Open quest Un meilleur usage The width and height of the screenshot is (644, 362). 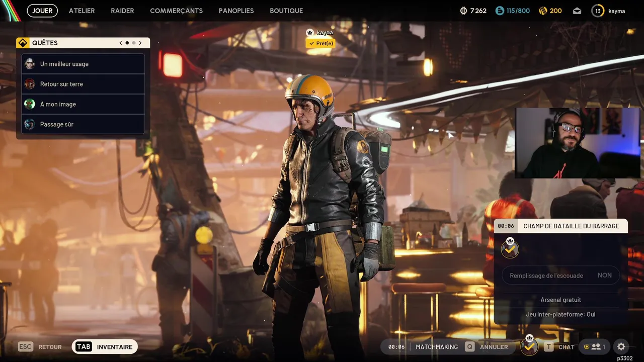click(83, 64)
